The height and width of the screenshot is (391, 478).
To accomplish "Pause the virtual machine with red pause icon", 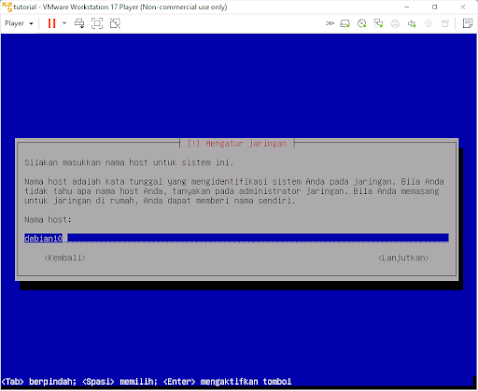I will (x=52, y=23).
